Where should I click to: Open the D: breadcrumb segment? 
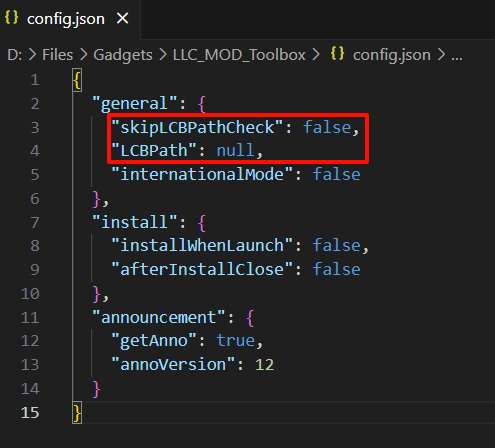[x=15, y=55]
